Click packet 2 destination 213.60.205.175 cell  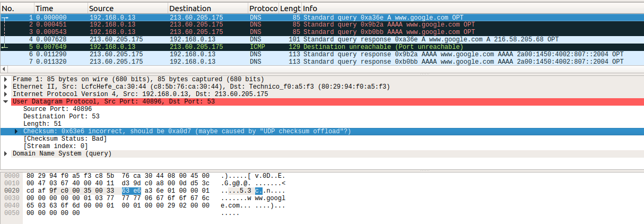(x=196, y=24)
